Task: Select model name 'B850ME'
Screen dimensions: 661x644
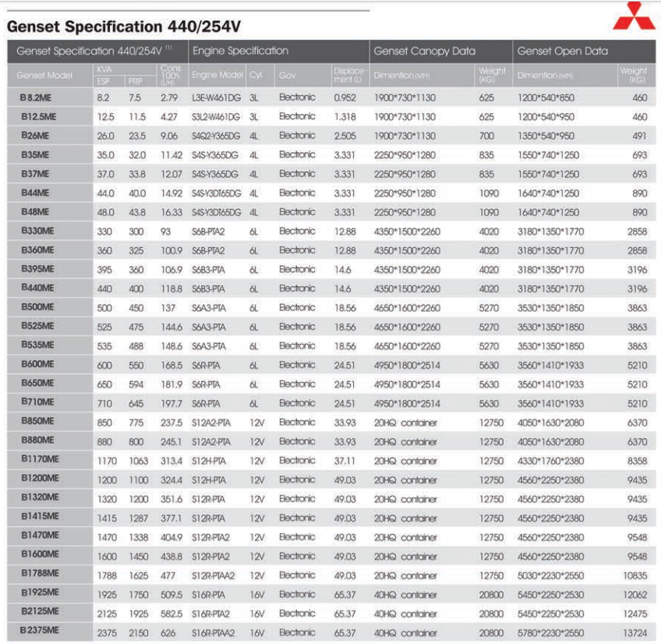Action: tap(37, 421)
